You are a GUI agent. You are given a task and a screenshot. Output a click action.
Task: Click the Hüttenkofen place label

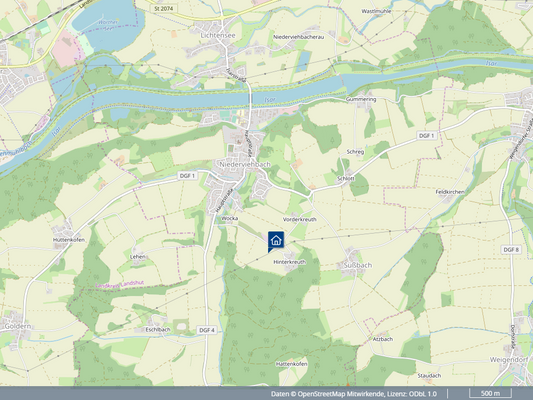pyautogui.click(x=69, y=240)
